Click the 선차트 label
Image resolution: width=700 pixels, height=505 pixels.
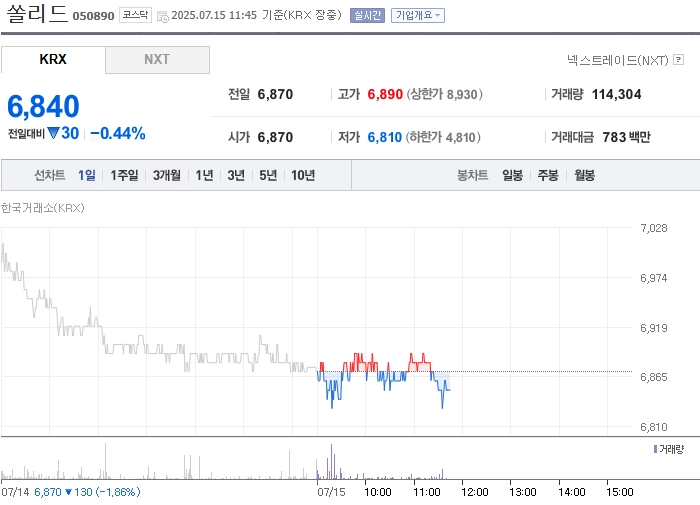coord(50,175)
